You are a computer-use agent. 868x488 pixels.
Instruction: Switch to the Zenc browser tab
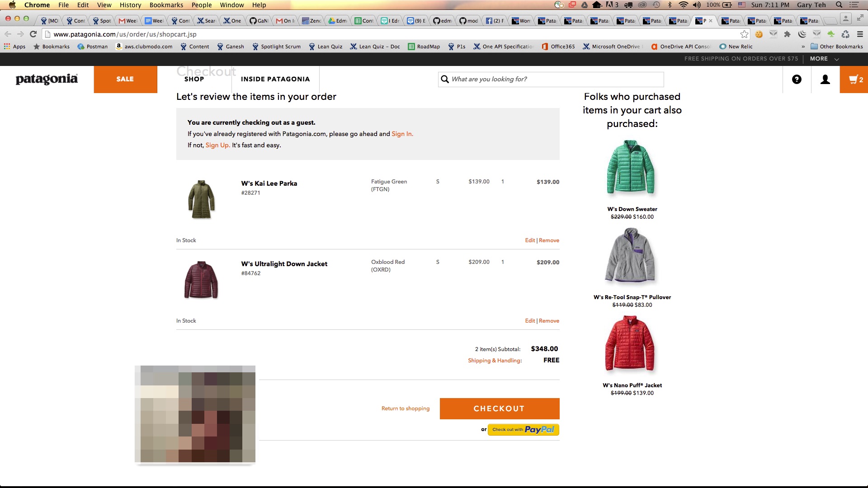[x=311, y=21]
